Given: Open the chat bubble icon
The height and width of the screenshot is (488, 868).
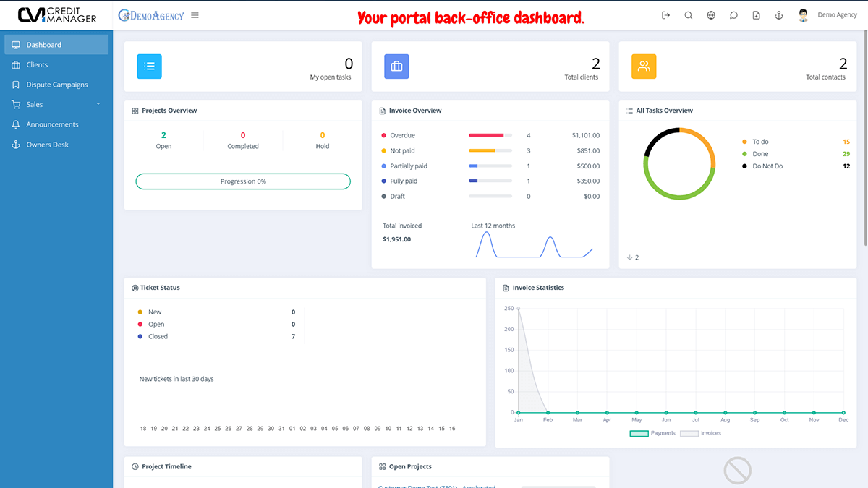Looking at the screenshot, I should (x=733, y=14).
